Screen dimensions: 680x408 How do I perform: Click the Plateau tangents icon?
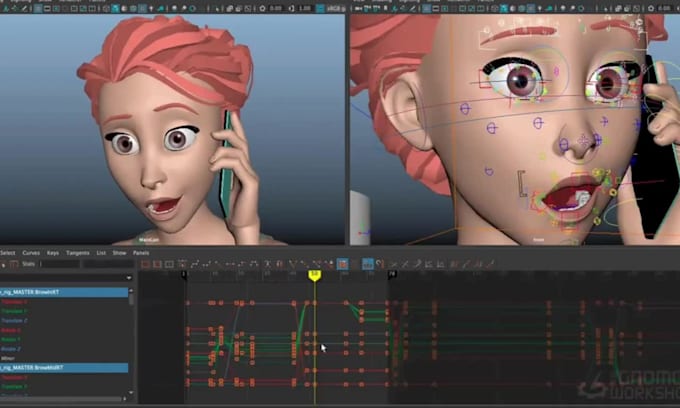254,264
